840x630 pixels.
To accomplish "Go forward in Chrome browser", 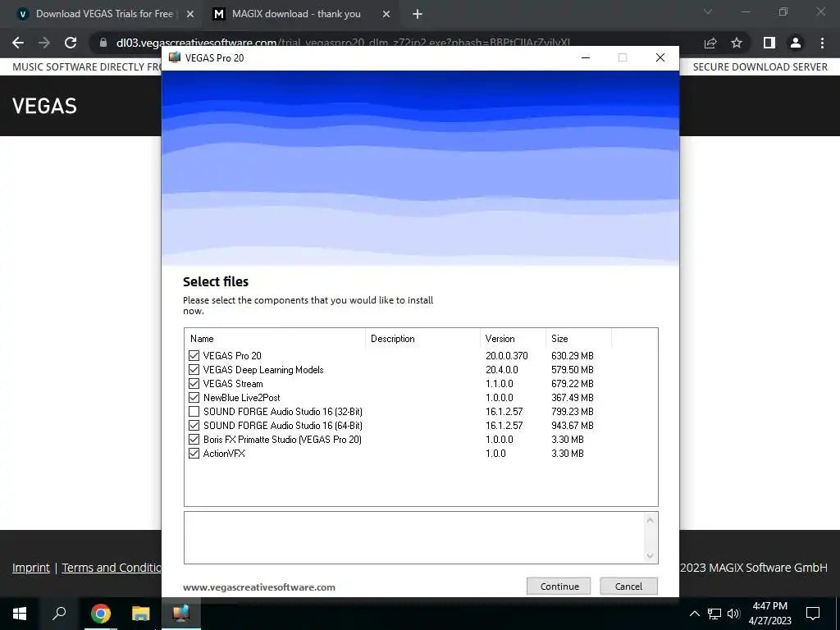I will (44, 43).
